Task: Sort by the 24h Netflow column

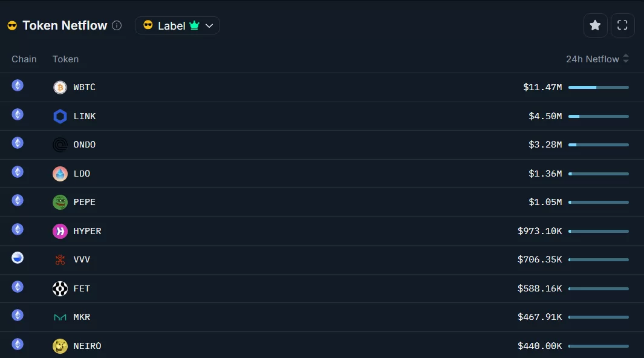Action: tap(597, 59)
